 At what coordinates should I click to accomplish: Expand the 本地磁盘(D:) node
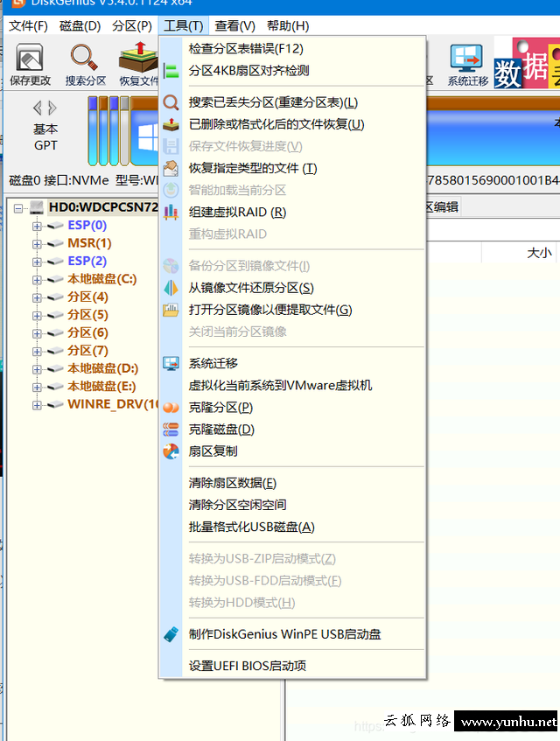pyautogui.click(x=37, y=369)
